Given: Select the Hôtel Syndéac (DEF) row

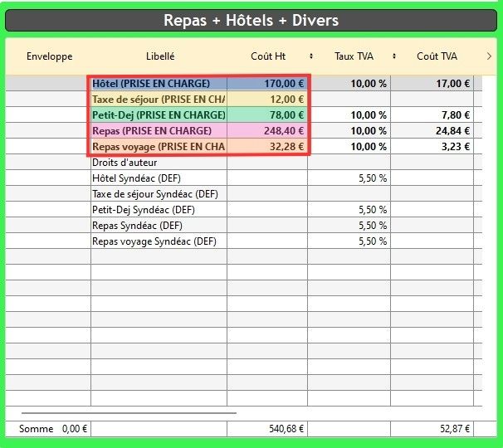Looking at the screenshot, I should click(x=158, y=178).
